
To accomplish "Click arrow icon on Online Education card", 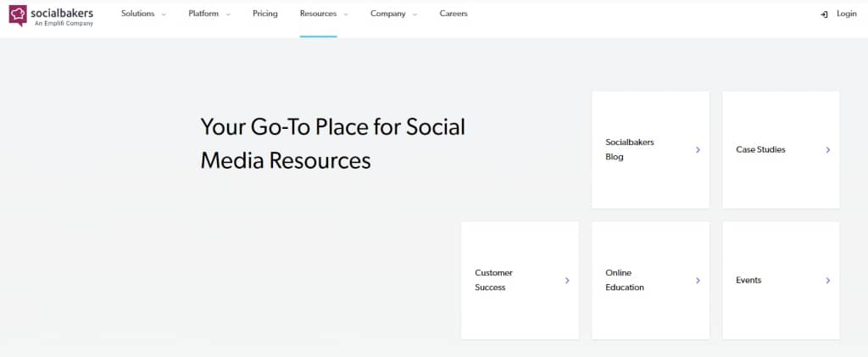I will [698, 281].
